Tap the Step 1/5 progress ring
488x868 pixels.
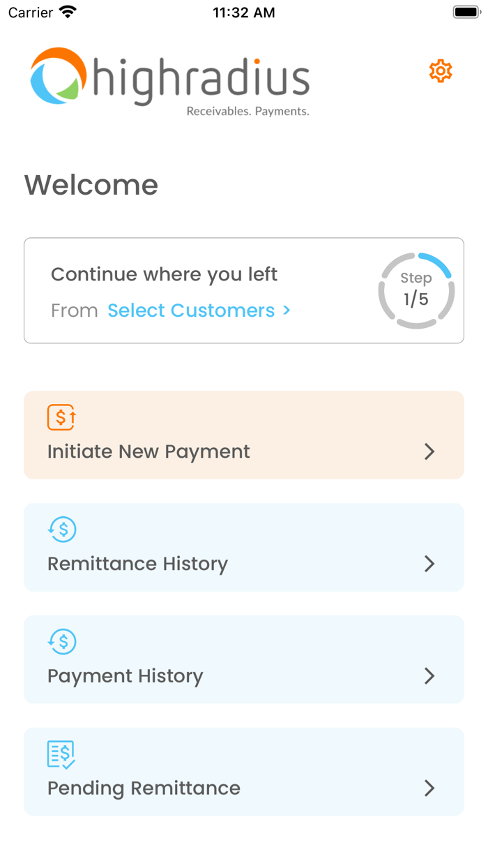click(x=416, y=290)
